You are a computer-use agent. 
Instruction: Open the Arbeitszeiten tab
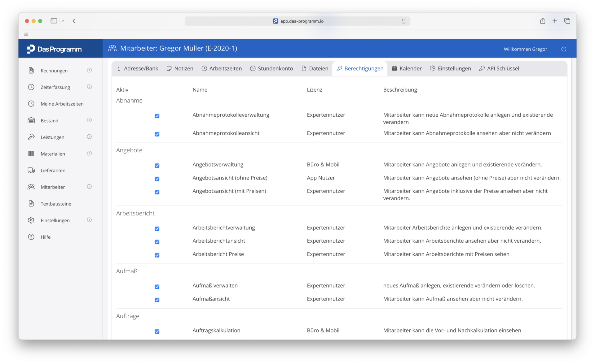tap(222, 68)
